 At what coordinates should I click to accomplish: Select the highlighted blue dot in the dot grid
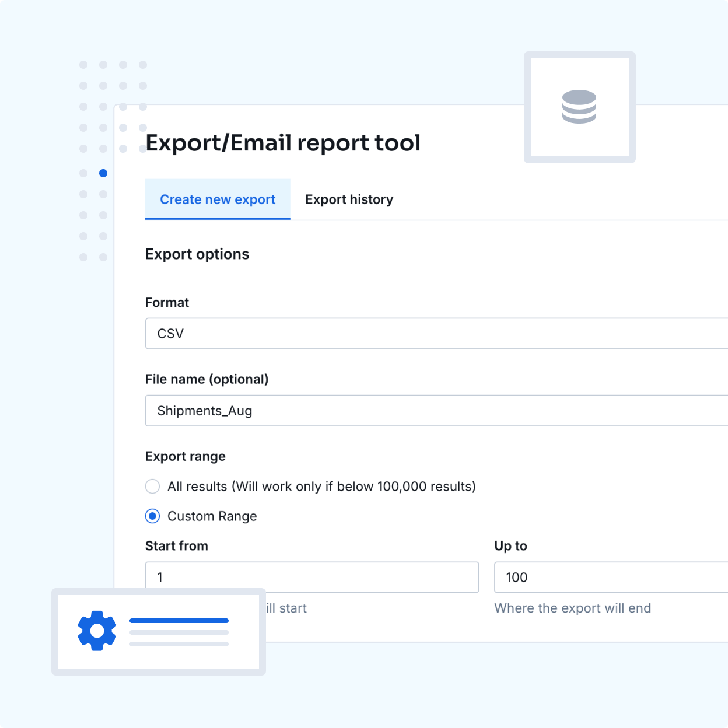pos(103,173)
